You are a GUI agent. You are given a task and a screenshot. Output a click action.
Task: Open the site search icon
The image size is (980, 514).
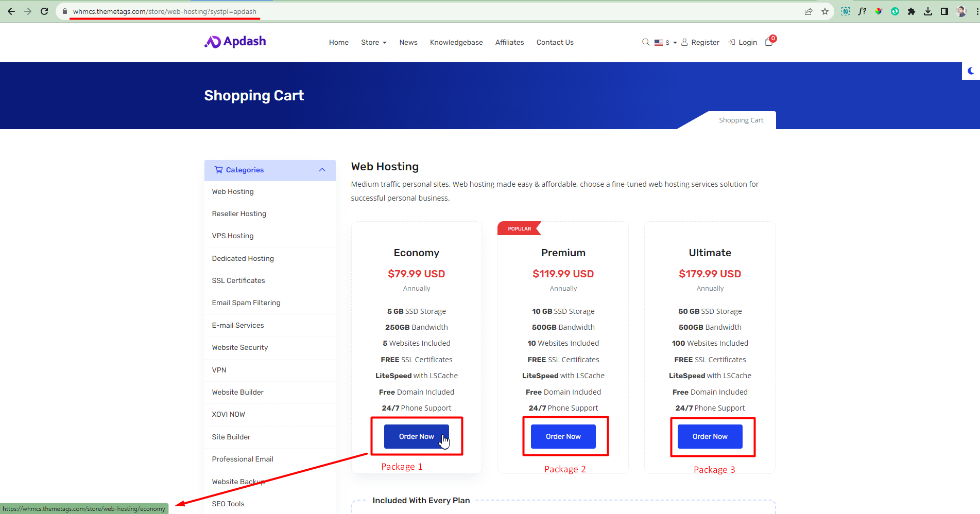coord(645,42)
